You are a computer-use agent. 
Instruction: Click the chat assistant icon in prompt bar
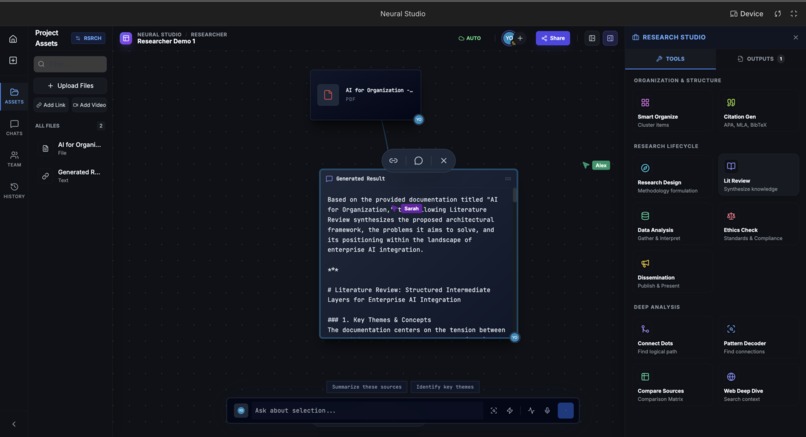(x=241, y=410)
